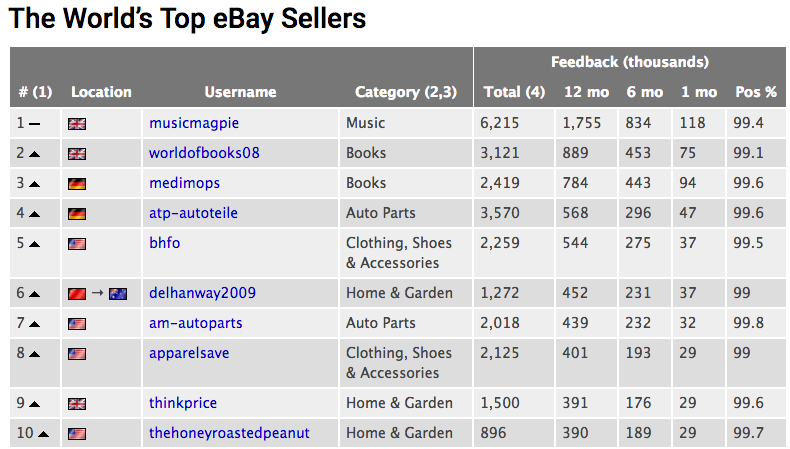
Task: Open the thehoneyroastedpeanut seller link
Action: pos(229,433)
